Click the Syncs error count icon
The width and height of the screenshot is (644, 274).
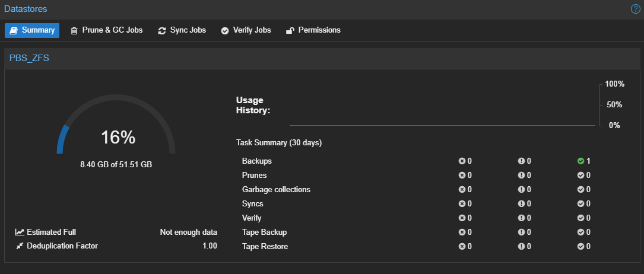(462, 203)
